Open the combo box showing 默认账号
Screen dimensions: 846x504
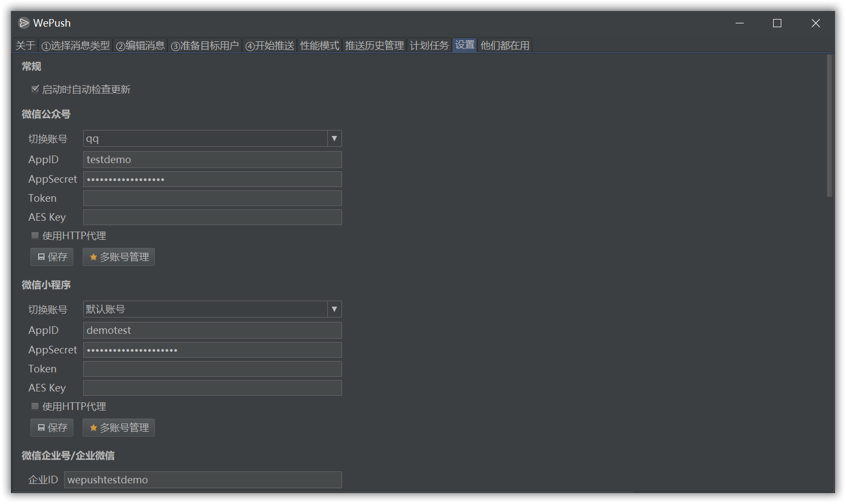click(x=206, y=309)
